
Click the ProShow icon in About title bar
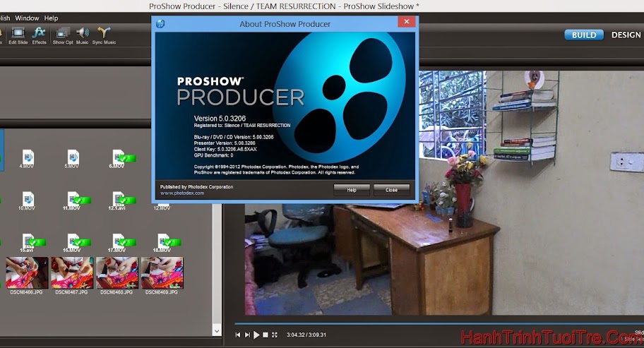click(x=160, y=24)
